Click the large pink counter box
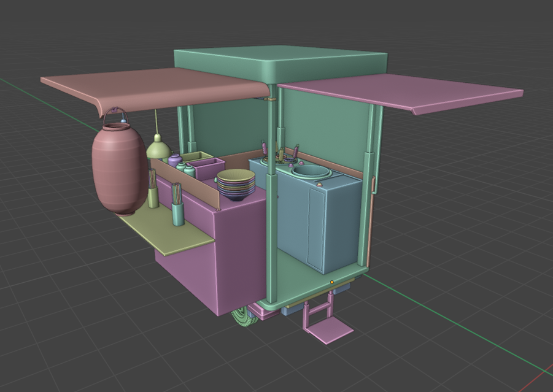 (239, 252)
